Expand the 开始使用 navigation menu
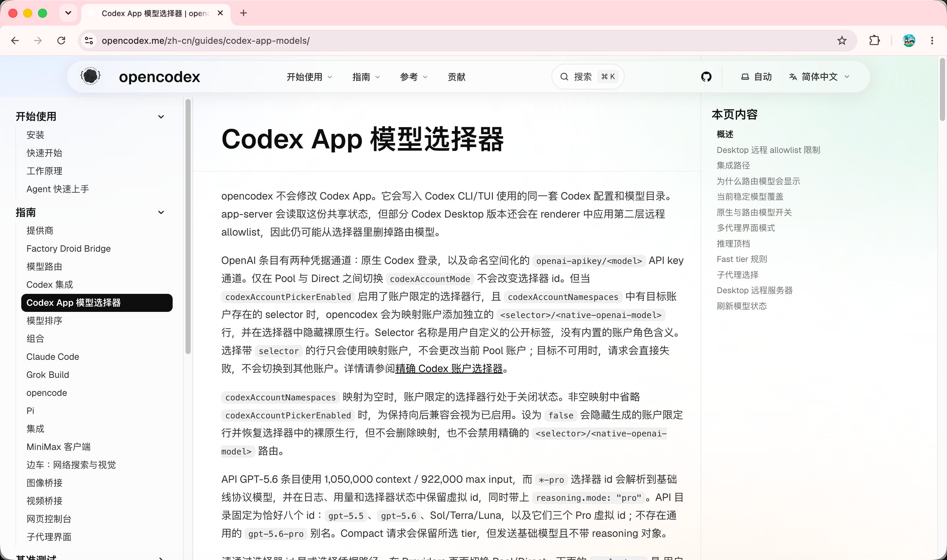947x560 pixels. [309, 77]
